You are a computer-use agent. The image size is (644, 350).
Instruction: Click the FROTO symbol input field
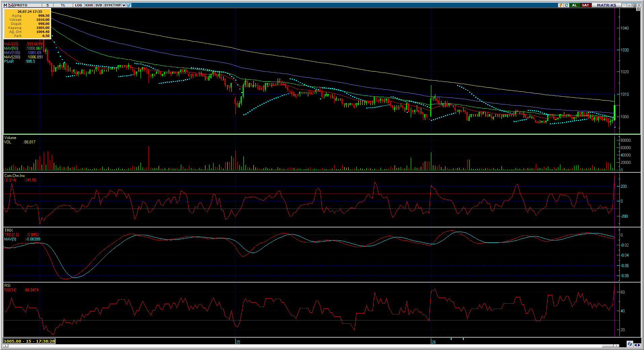(x=28, y=5)
